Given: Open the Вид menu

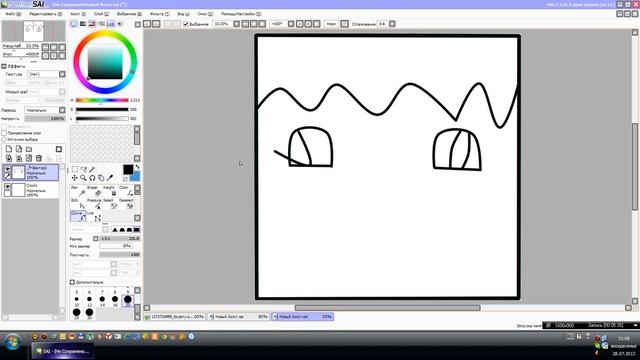Looking at the screenshot, I should 183,14.
